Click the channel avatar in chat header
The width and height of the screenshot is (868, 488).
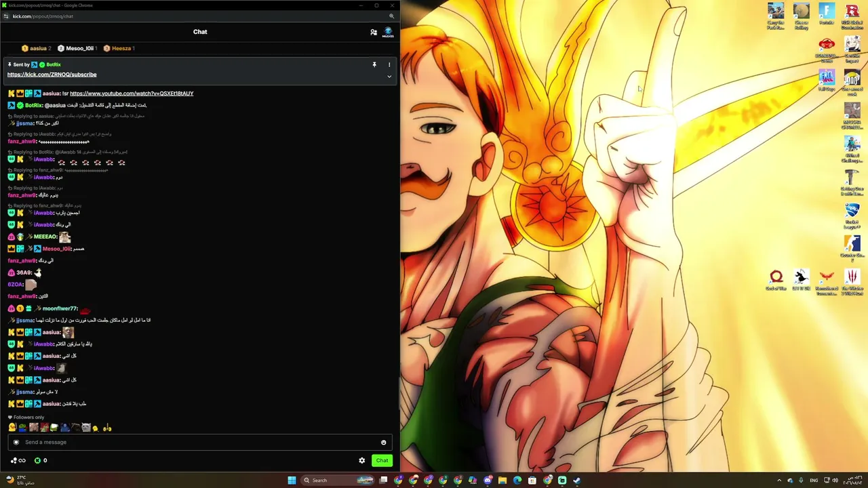(389, 32)
